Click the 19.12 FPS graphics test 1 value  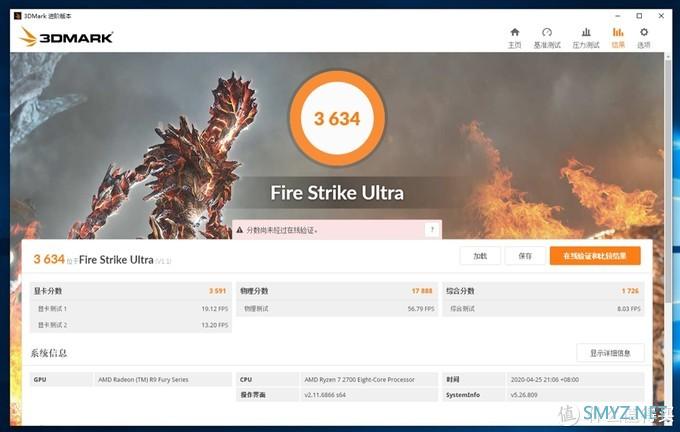215,309
